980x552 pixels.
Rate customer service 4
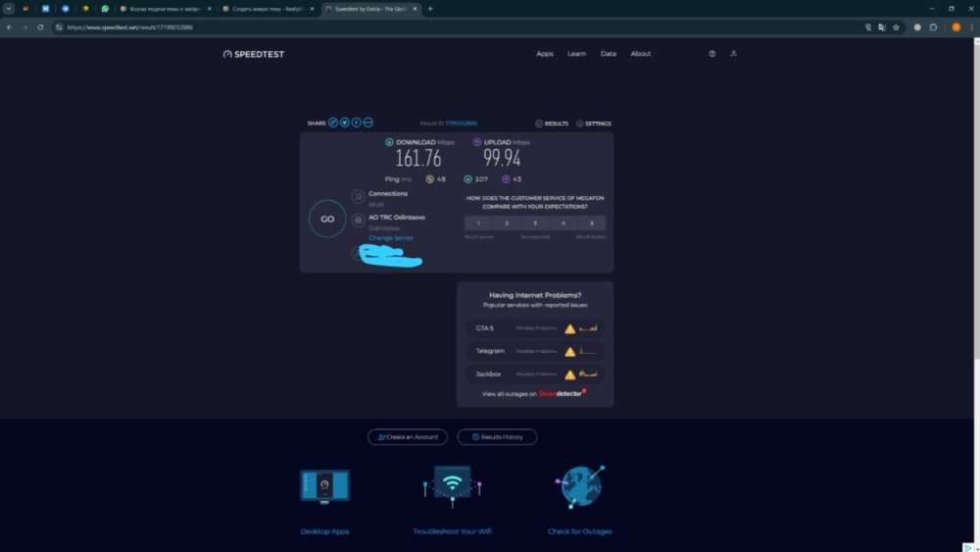[563, 224]
